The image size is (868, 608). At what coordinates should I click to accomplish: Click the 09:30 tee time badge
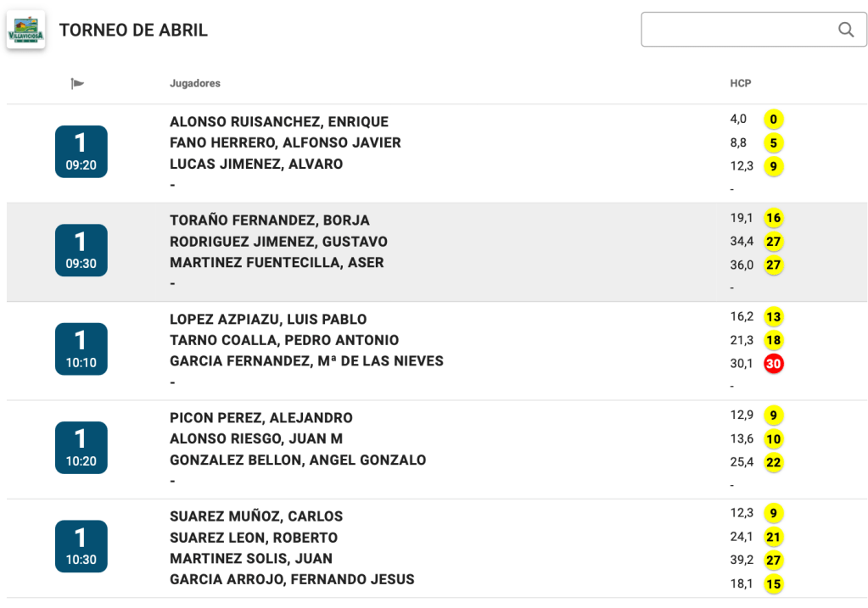[81, 250]
